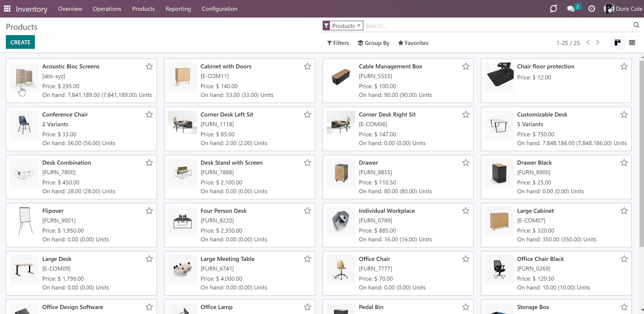Open the apps grid menu icon
644x314 pixels.
point(7,9)
